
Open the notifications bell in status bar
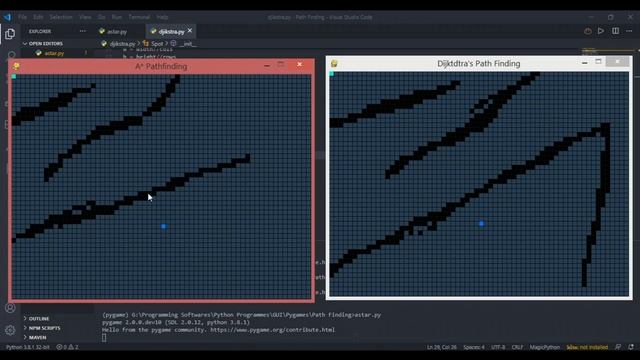631,347
